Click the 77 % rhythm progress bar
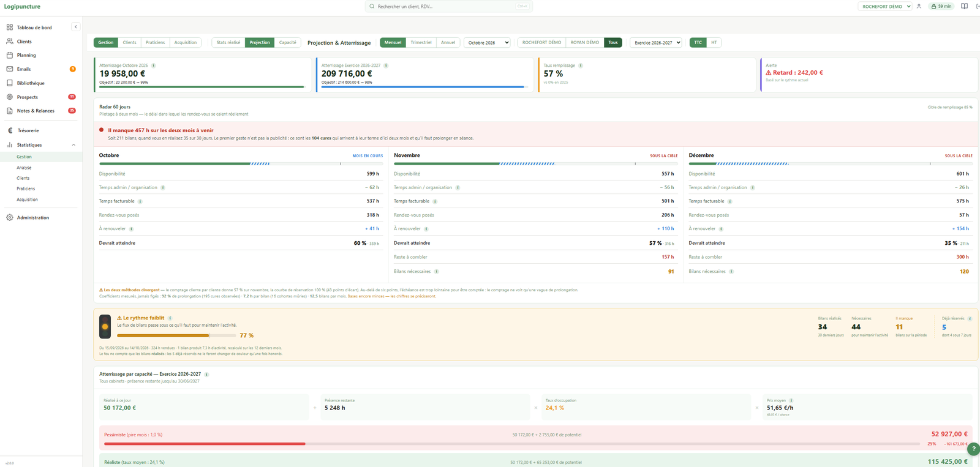 click(176, 335)
